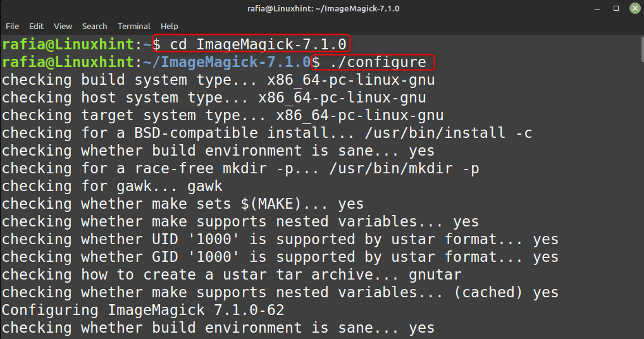Click the /usr/bin/mkdir -p output text
Viewport: 644px width, 339px height.
404,168
